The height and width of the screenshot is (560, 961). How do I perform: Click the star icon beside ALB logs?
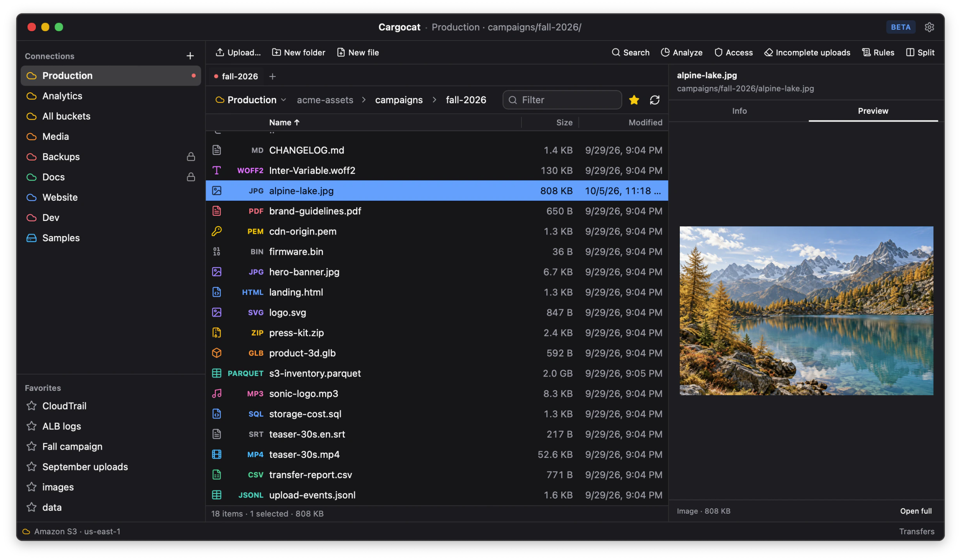[32, 426]
